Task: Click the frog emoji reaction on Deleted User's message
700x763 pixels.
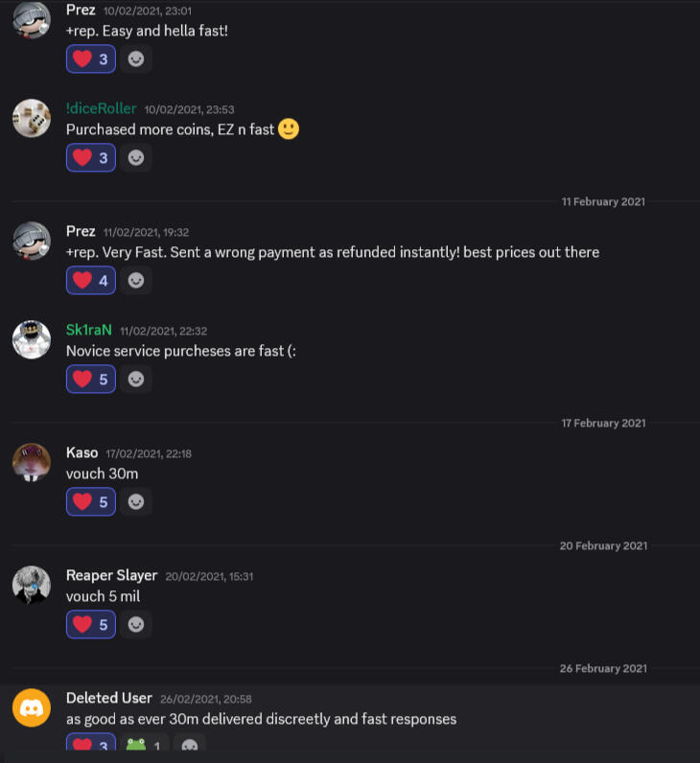Action: (x=145, y=745)
